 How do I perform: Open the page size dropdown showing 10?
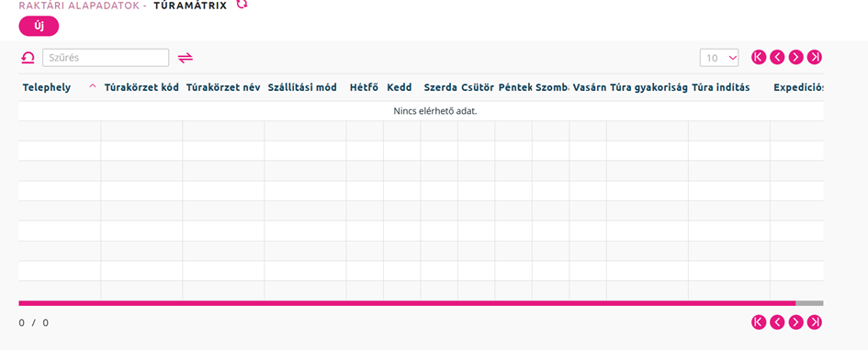click(x=719, y=58)
